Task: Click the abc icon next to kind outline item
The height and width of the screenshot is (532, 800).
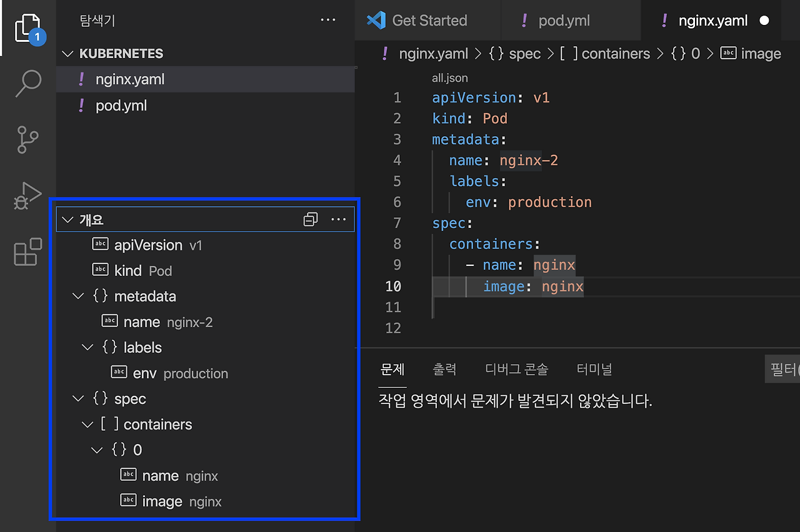Action: click(x=100, y=270)
